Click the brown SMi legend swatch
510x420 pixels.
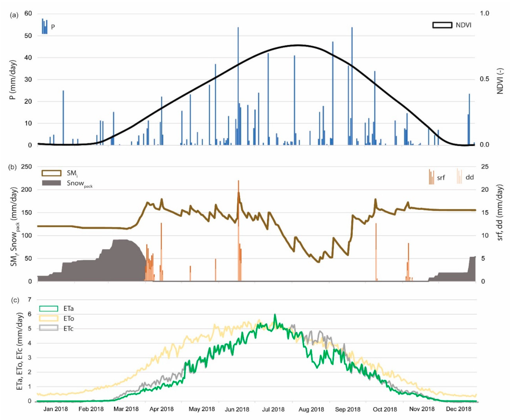(51, 173)
